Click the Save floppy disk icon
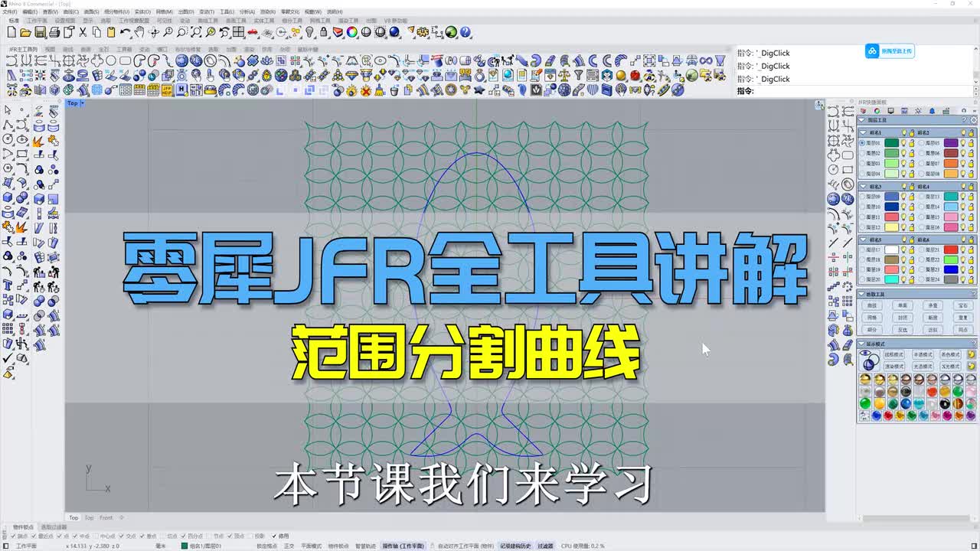The height and width of the screenshot is (551, 980). pos(40,32)
